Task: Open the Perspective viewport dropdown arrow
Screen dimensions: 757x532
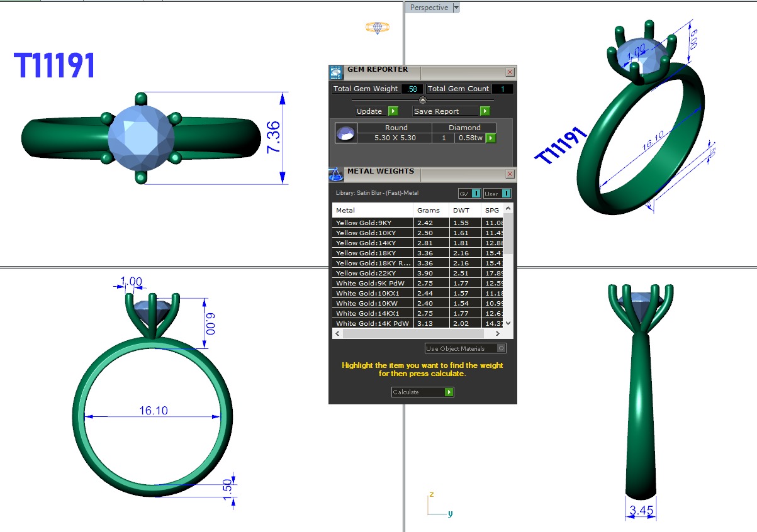Action: click(457, 8)
